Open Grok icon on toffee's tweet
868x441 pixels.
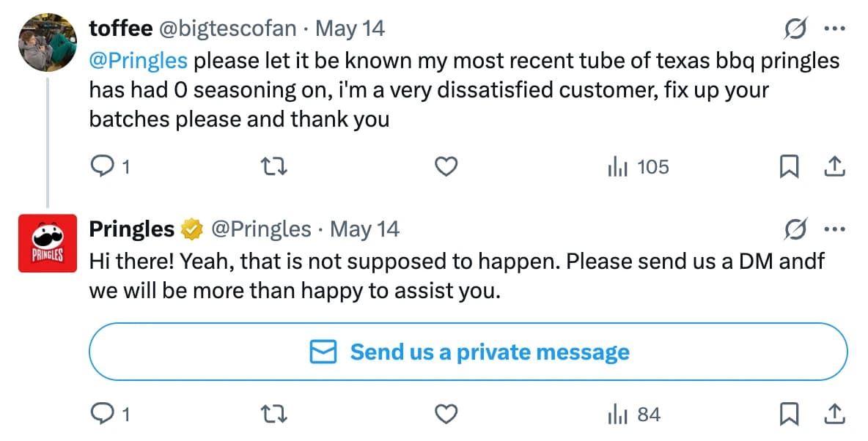point(795,29)
